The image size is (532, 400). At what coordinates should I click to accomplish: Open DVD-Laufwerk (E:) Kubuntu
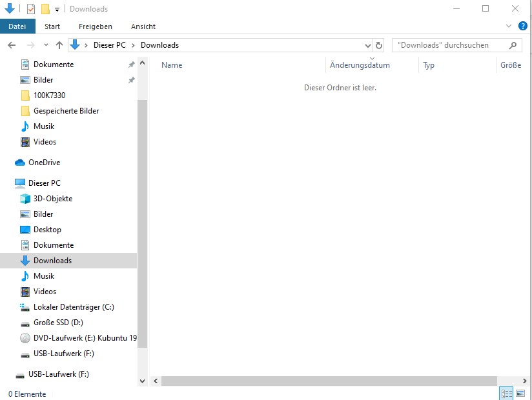pos(85,338)
